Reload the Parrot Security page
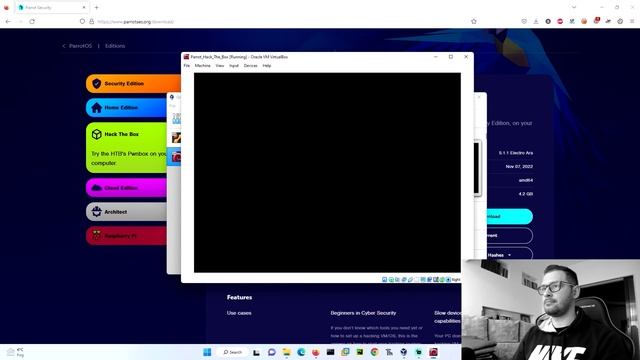 pos(32,21)
